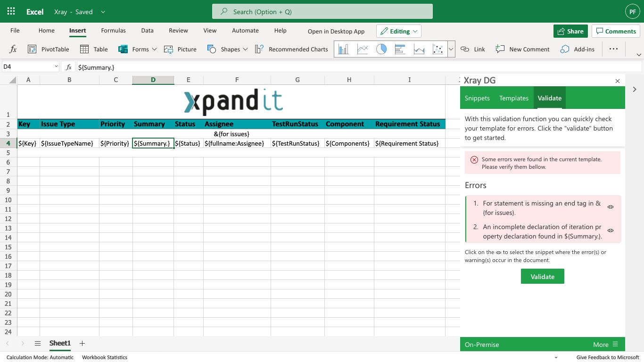Open the Templates tab in Xray DG
The height and width of the screenshot is (362, 644).
pos(514,98)
